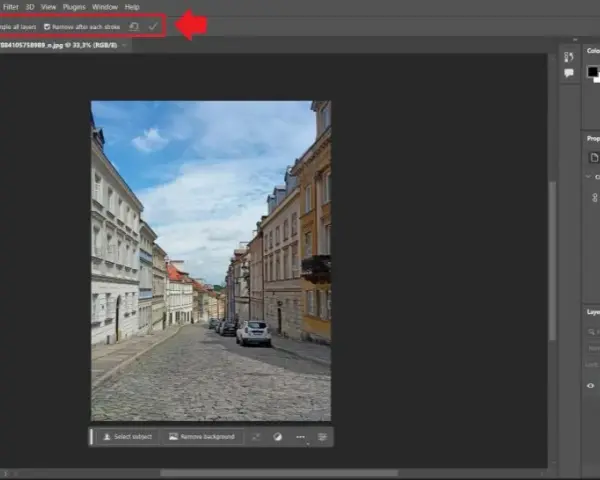
Task: Open the Window menu
Action: 105,7
